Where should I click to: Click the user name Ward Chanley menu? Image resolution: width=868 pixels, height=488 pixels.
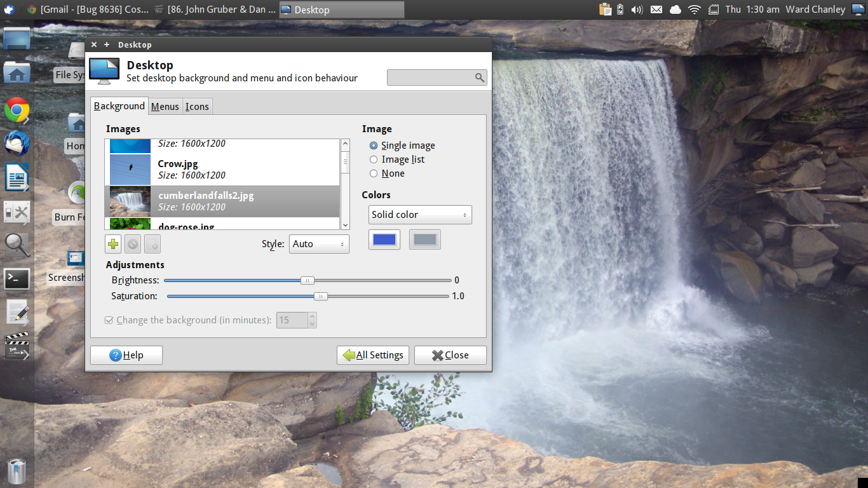click(814, 10)
